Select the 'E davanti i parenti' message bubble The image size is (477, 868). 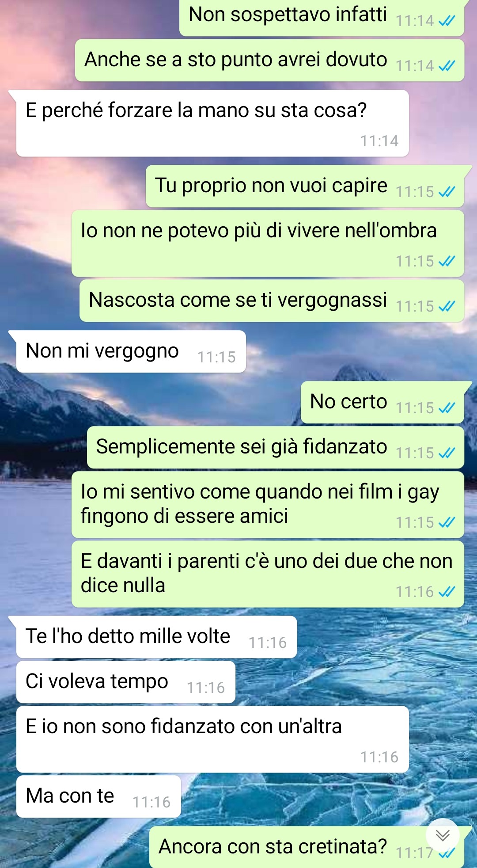[x=268, y=574]
